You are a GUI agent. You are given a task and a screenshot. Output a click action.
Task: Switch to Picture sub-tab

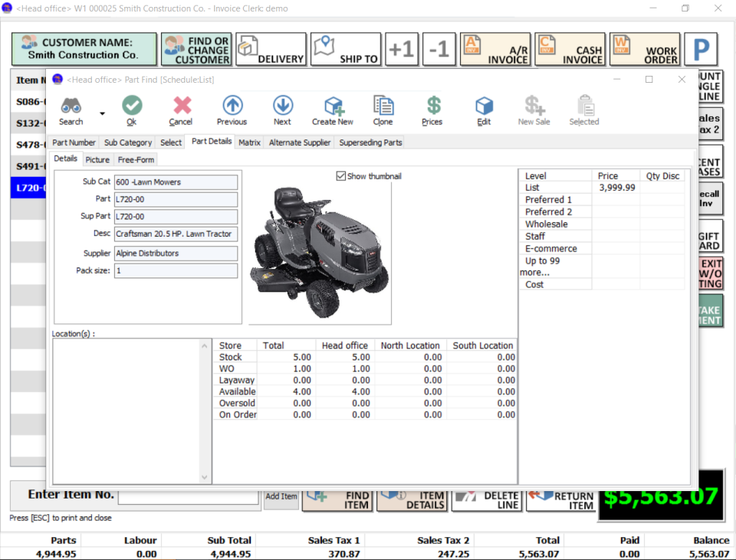click(x=97, y=160)
